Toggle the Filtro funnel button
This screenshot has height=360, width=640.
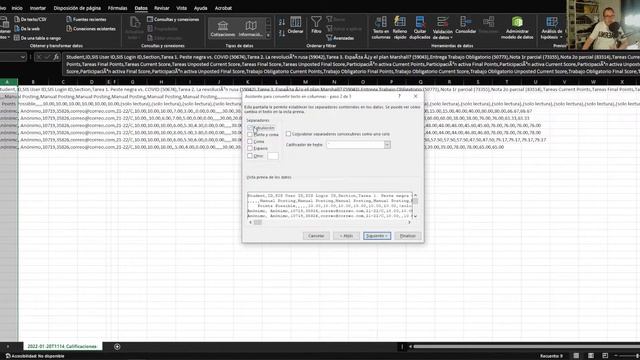[x=316, y=24]
